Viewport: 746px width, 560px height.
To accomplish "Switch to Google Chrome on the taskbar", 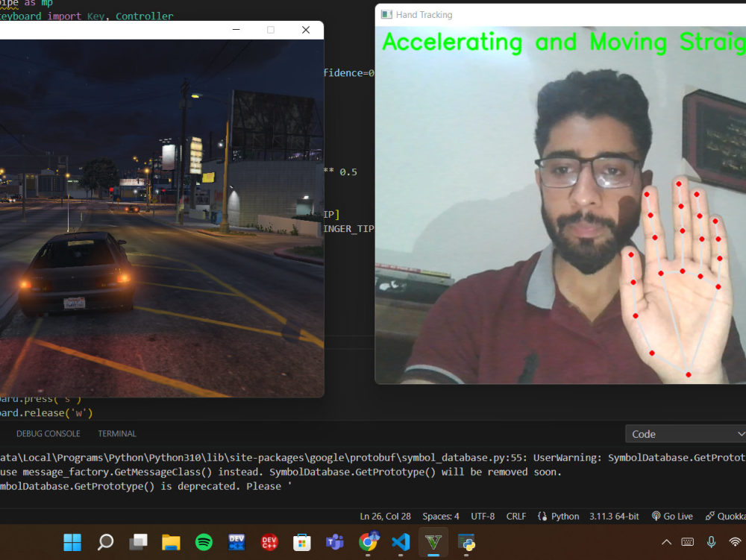I will point(369,541).
